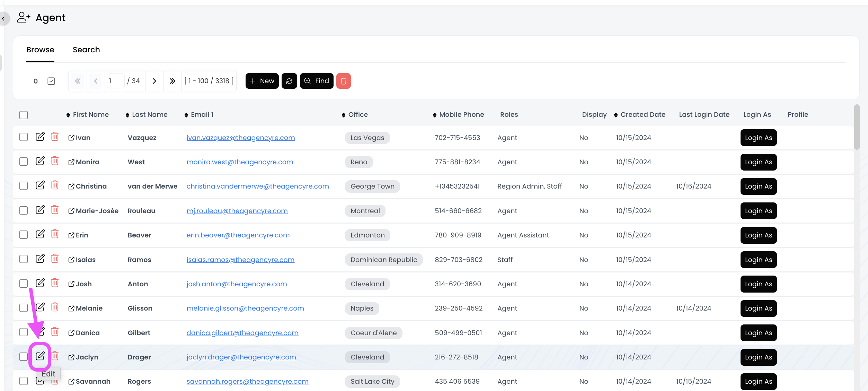Viewport: 868px width, 391px height.
Task: Check the header select-all checkbox
Action: (24, 115)
